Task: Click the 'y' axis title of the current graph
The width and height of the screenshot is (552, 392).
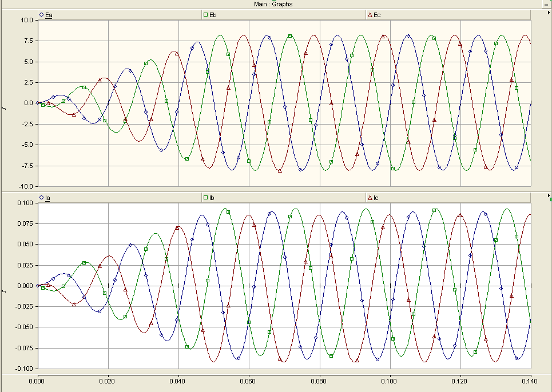Action: (4, 291)
